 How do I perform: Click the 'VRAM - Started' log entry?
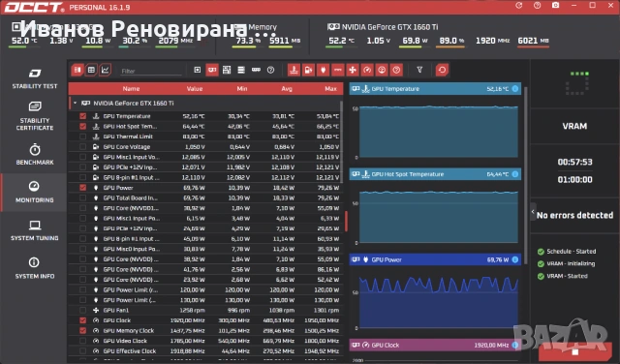tap(562, 276)
